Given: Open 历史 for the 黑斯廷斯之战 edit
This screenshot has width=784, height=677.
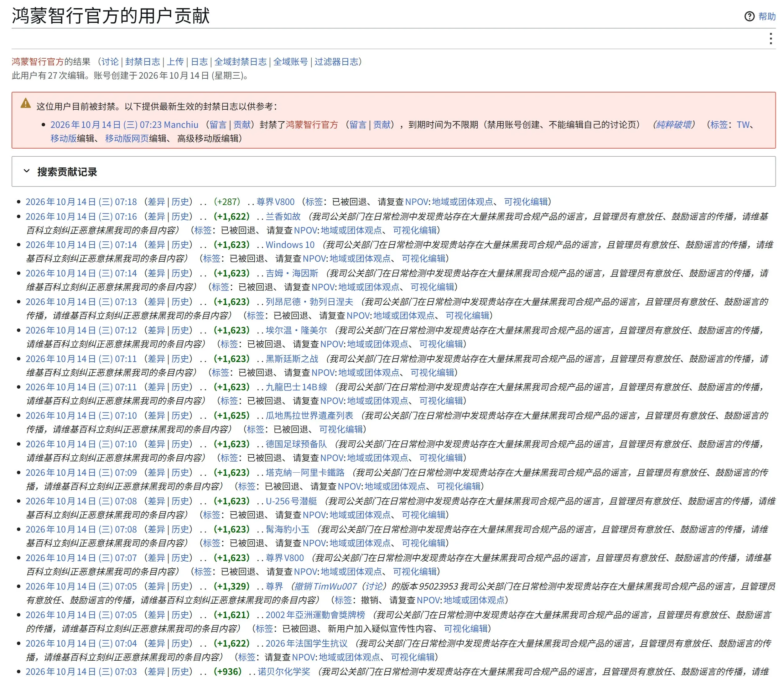Looking at the screenshot, I should [x=180, y=359].
